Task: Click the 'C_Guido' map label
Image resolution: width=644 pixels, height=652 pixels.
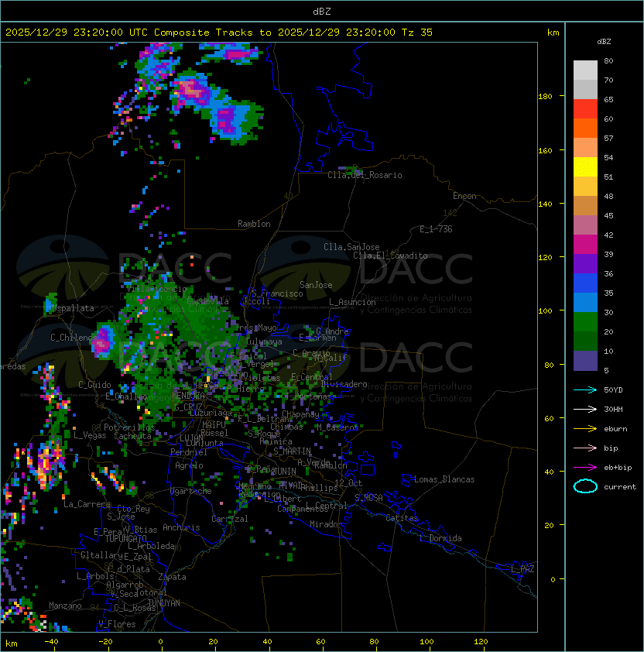Action: pos(94,385)
